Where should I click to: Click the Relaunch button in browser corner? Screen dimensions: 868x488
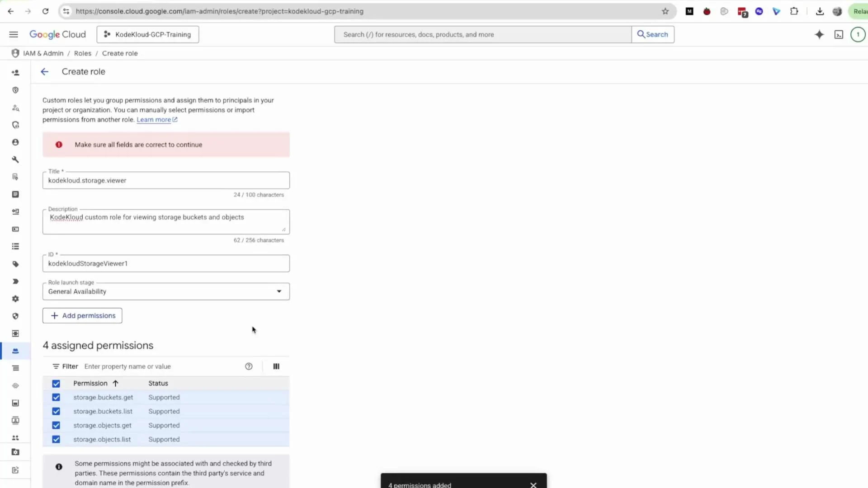point(859,11)
